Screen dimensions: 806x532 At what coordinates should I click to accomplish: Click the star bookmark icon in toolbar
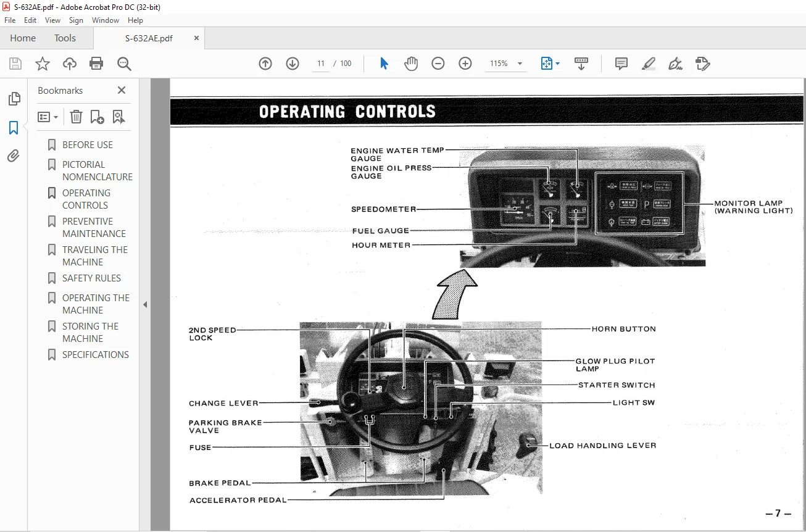coord(43,64)
